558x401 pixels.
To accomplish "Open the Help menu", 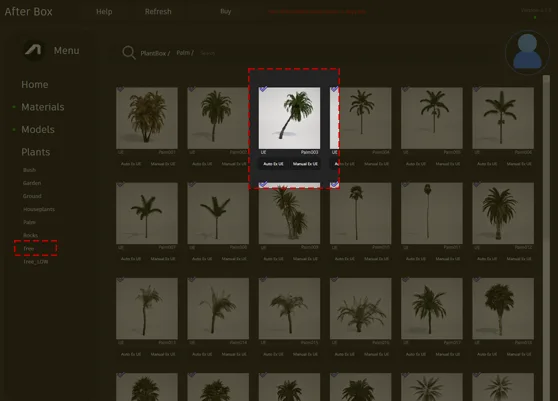I will [104, 12].
